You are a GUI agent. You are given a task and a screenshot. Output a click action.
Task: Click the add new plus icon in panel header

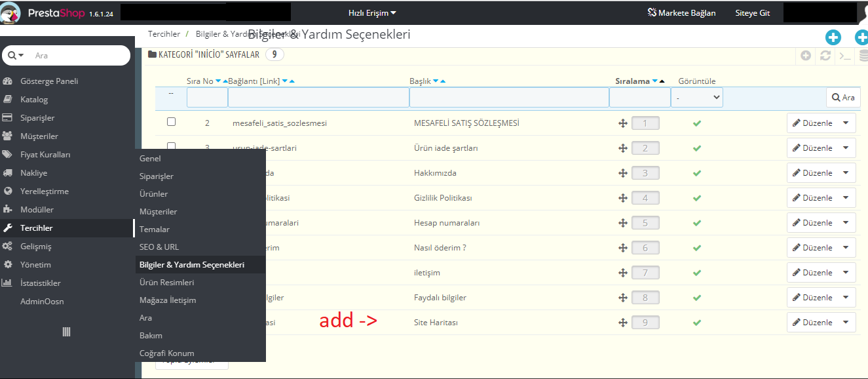(x=806, y=56)
